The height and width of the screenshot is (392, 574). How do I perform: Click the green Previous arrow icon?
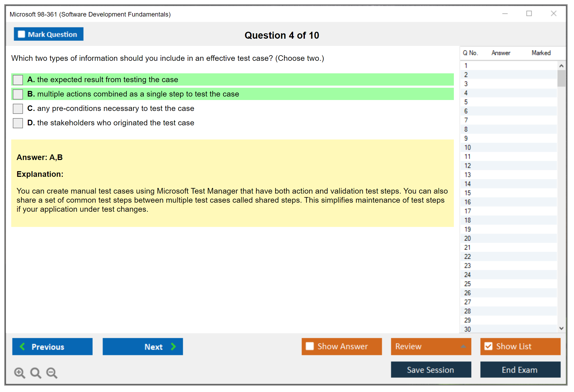click(22, 346)
